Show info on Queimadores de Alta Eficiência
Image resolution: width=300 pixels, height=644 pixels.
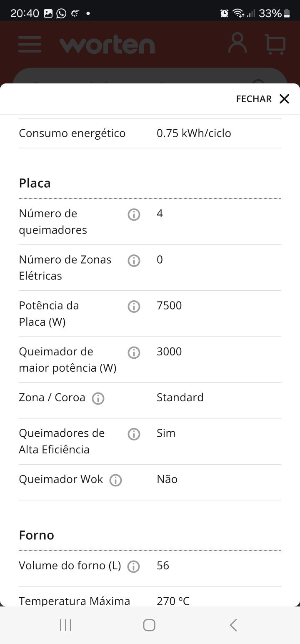click(134, 434)
